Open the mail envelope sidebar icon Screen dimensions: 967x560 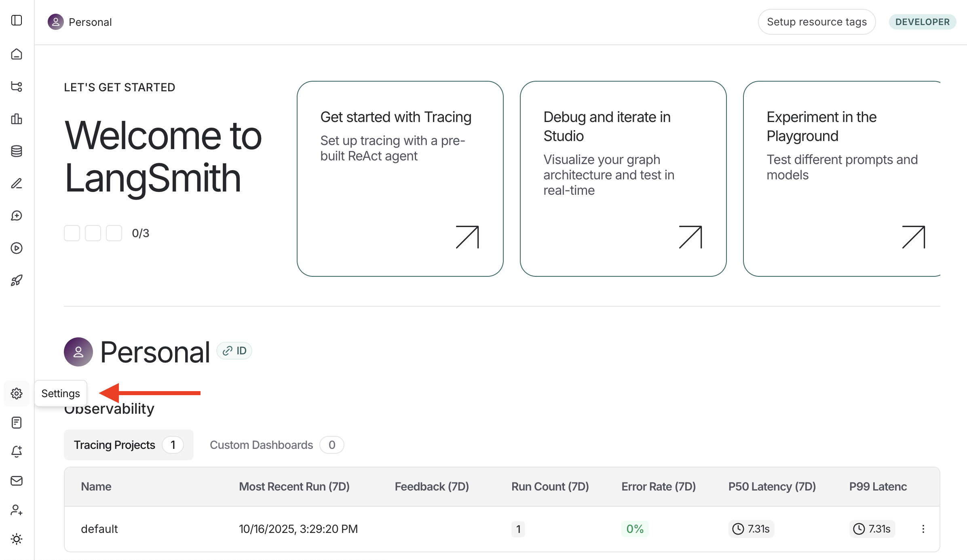tap(17, 481)
